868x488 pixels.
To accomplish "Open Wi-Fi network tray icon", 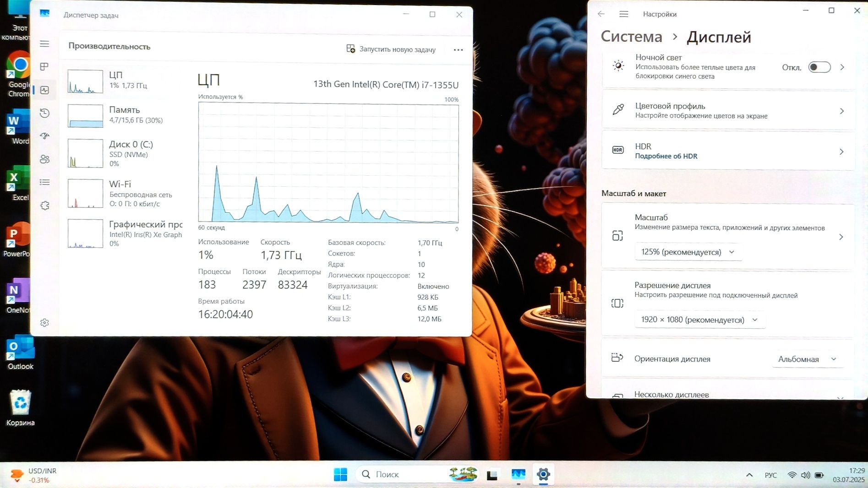I will click(x=792, y=475).
